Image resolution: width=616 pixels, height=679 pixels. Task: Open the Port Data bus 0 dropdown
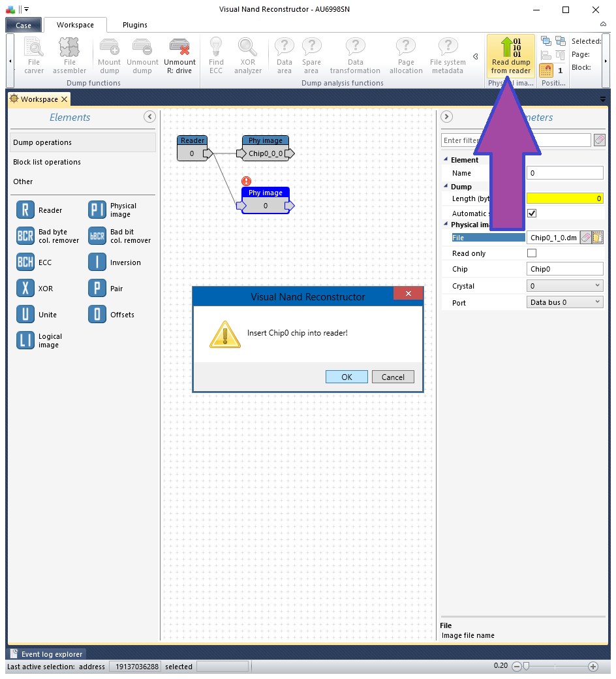click(x=565, y=302)
